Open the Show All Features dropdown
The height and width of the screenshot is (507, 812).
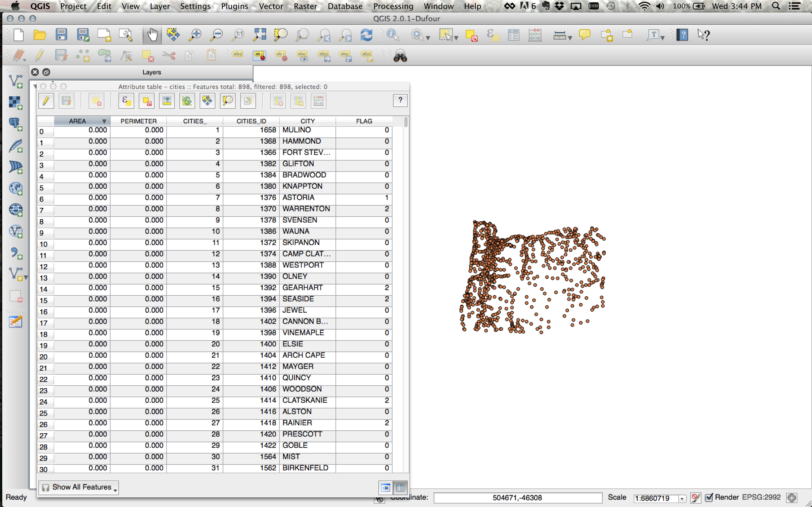coord(78,487)
